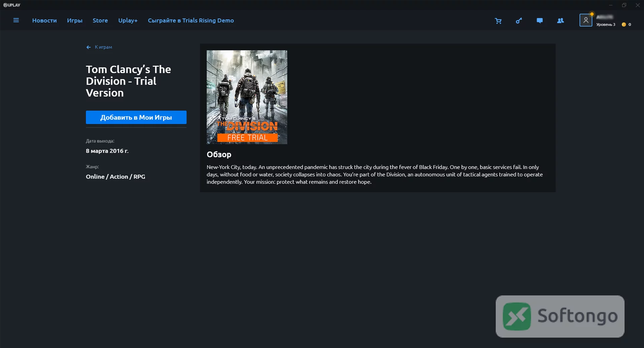Click the New-York City overview paragraph
Screen dimensions: 644x348
[x=375, y=175]
